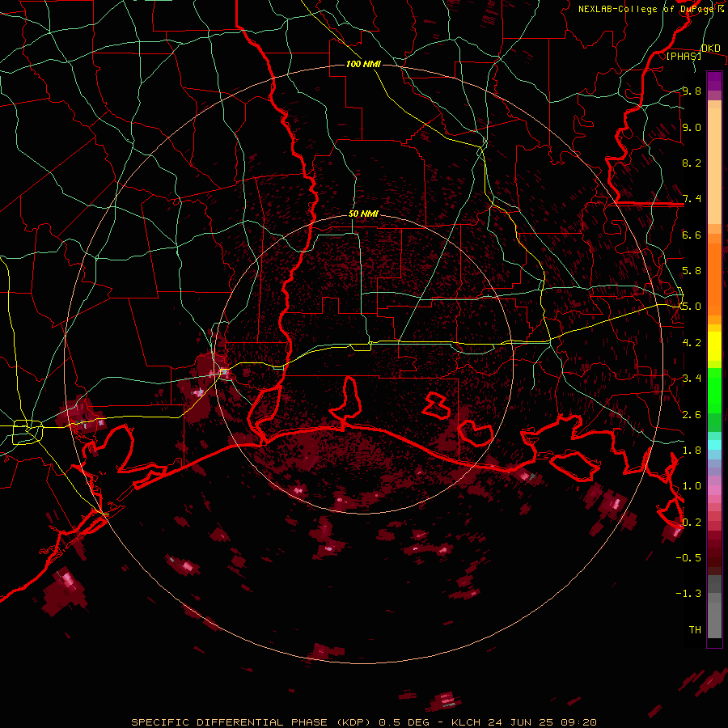Click the TH threshold label on the scale
Viewport: 728px width, 728px height.
point(695,629)
